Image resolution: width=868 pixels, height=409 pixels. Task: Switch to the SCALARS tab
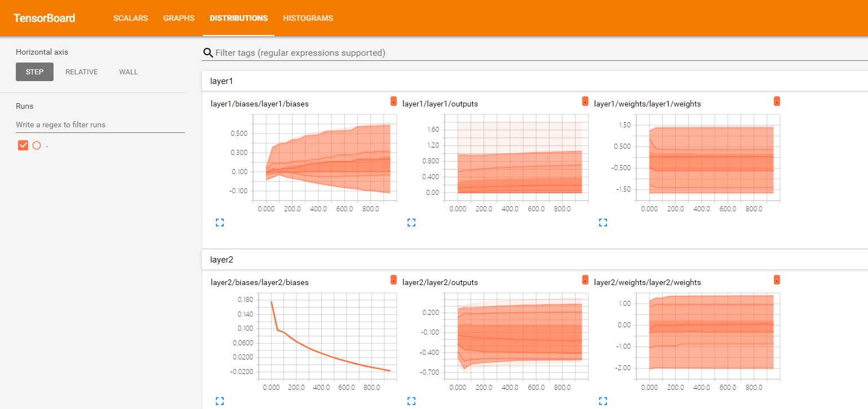[130, 18]
